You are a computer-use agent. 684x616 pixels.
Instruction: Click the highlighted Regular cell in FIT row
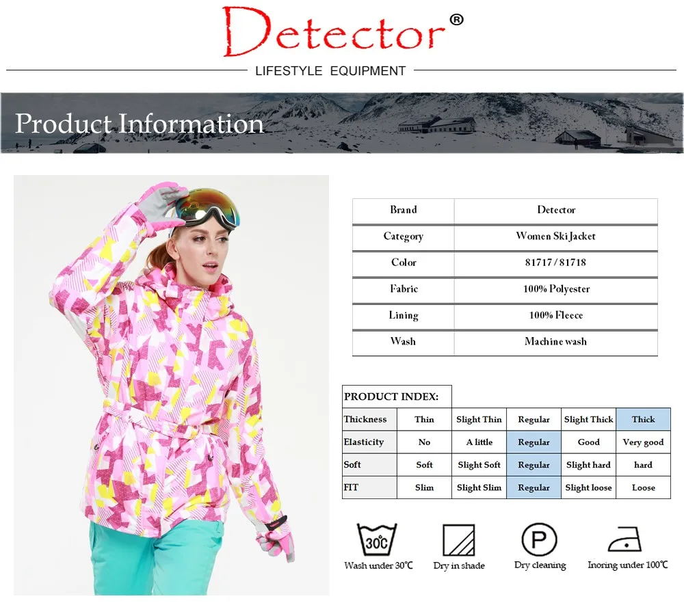(534, 487)
